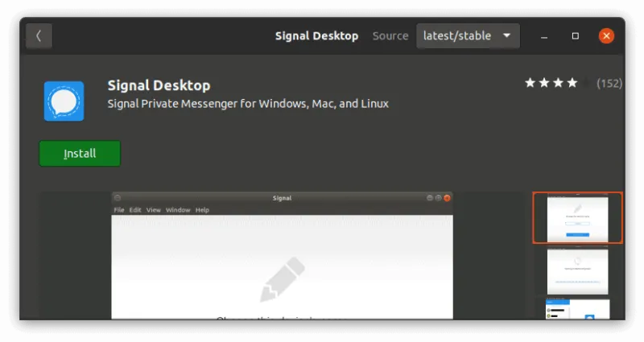Image resolution: width=644 pixels, height=342 pixels.
Task: Select the first highlighted screenshot thumbnail
Action: pyautogui.click(x=577, y=217)
